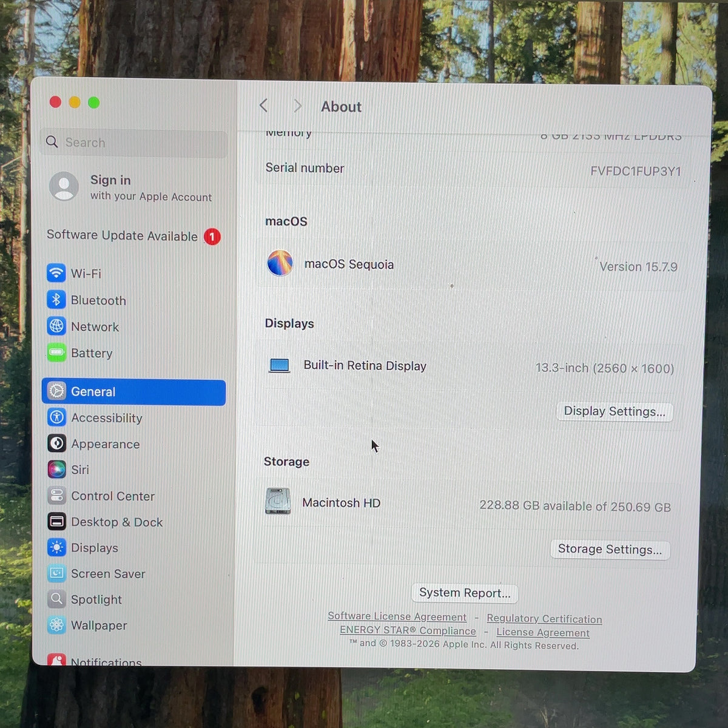Click the General gear icon

coord(56,391)
